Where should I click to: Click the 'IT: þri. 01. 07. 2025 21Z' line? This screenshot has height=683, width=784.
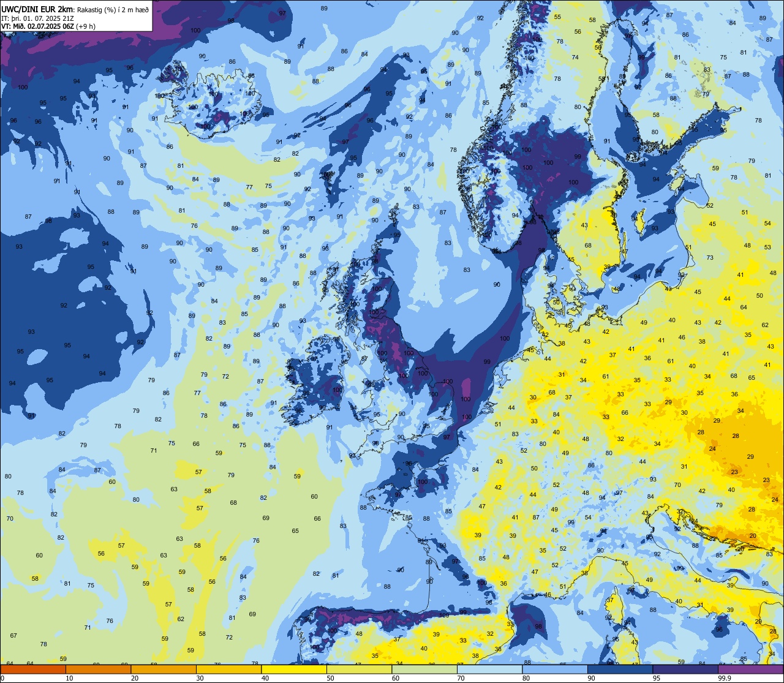coord(37,18)
